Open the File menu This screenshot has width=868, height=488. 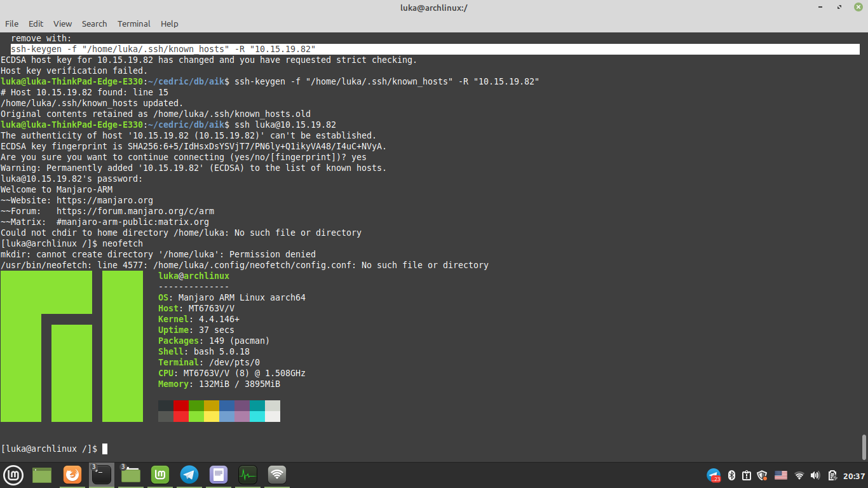coord(11,24)
